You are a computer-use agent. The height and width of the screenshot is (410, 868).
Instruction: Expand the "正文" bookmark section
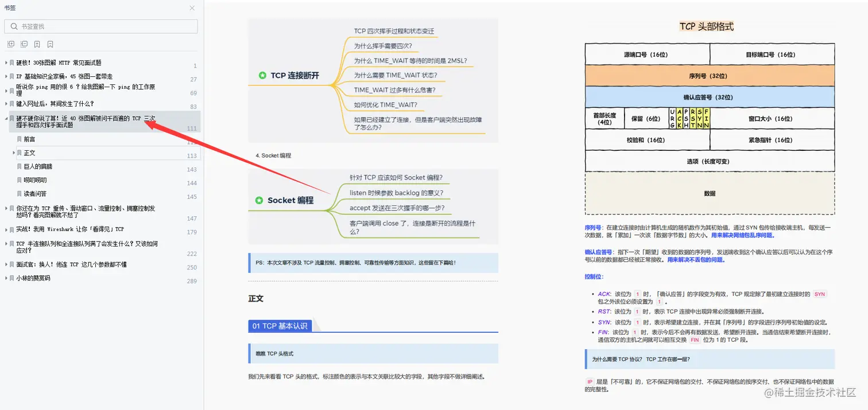click(x=13, y=153)
